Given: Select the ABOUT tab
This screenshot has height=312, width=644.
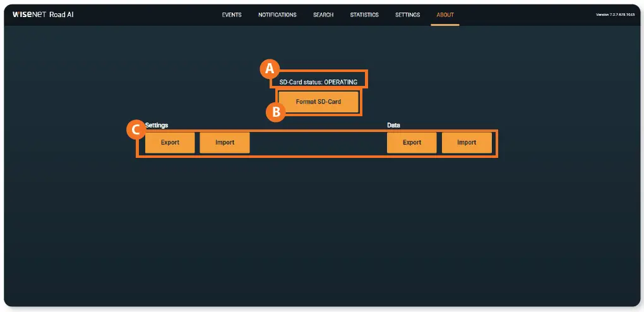Looking at the screenshot, I should [445, 15].
